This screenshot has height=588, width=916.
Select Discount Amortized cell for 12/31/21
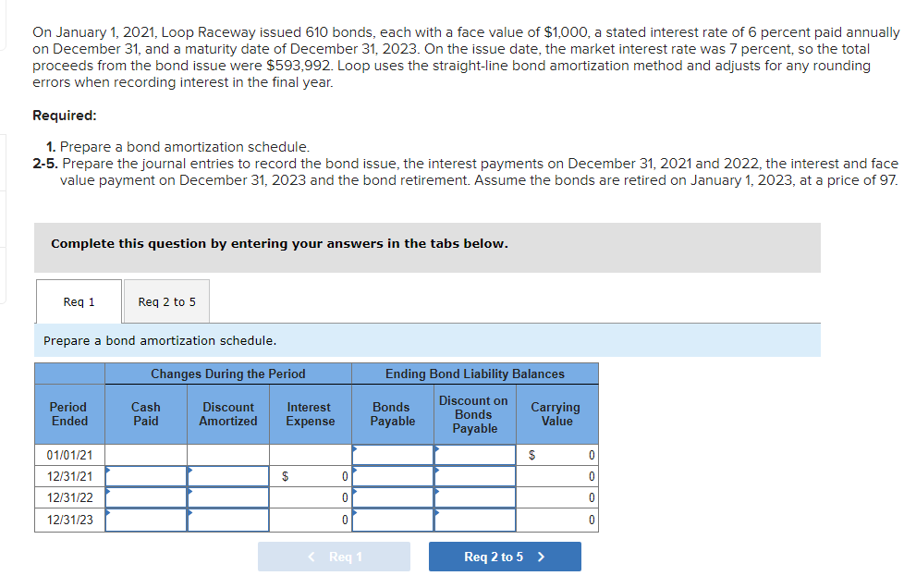228,476
